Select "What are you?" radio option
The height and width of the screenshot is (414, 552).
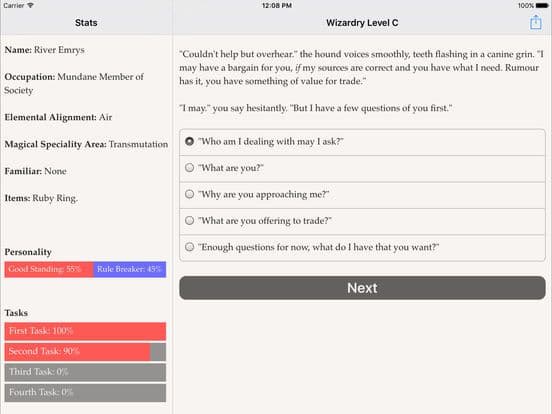[362, 169]
